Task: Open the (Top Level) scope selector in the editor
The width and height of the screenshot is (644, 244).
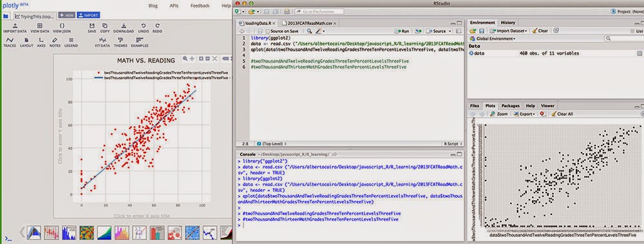Action: pos(272,144)
